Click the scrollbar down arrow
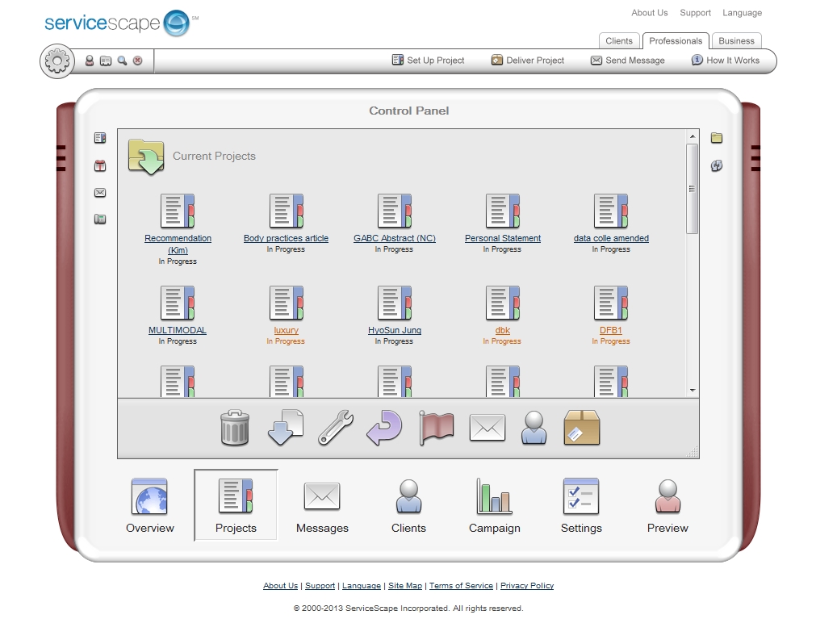Screen dimensions: 816x644 tap(693, 390)
